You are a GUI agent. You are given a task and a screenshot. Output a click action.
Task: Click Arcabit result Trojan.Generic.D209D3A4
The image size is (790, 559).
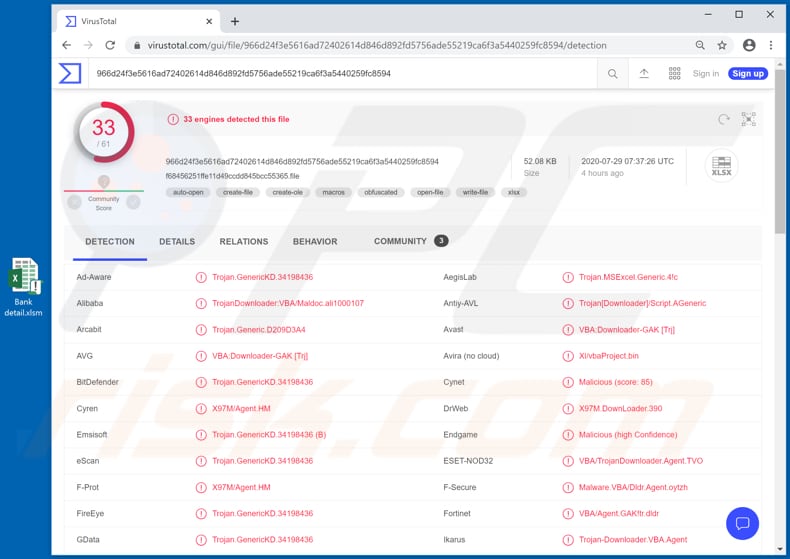tap(258, 330)
